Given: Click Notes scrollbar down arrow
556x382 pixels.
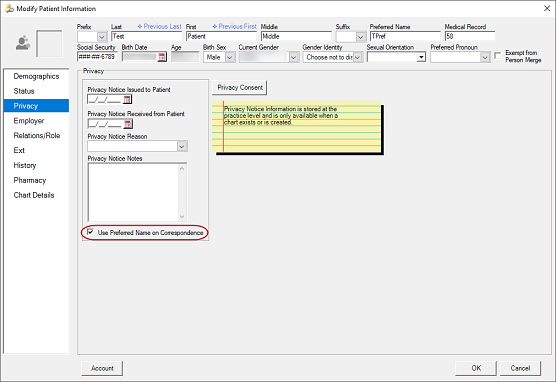Looking at the screenshot, I should (182, 216).
